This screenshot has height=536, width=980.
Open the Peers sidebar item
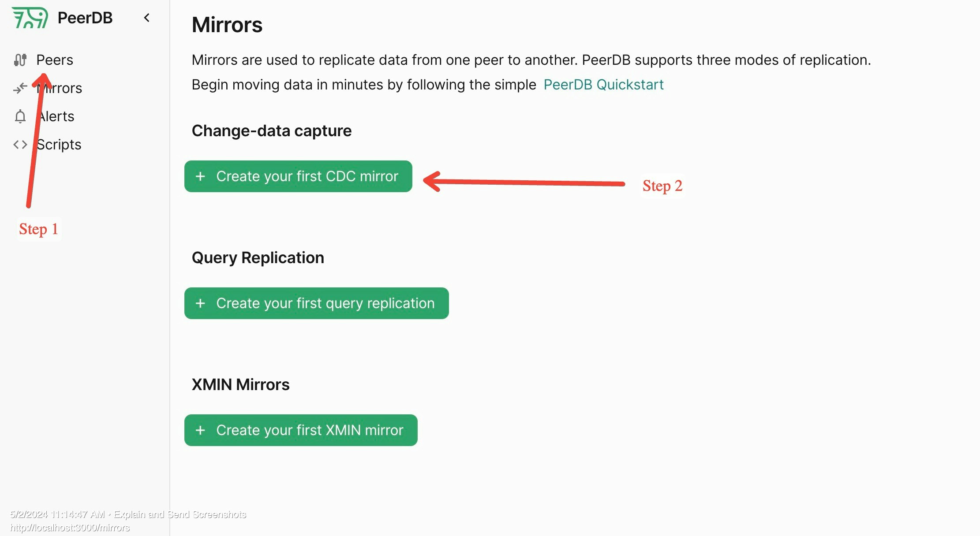pyautogui.click(x=55, y=60)
